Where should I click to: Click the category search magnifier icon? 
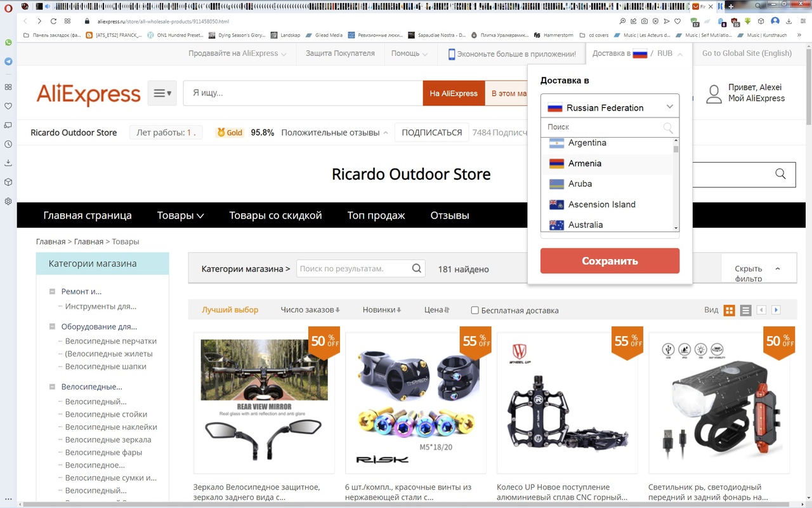click(417, 269)
